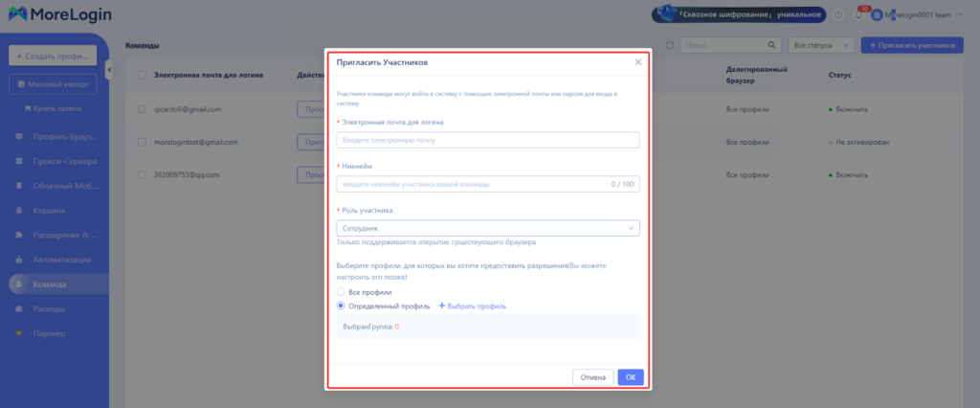
Task: Collapse the sidebar with arrow handle
Action: point(109,69)
